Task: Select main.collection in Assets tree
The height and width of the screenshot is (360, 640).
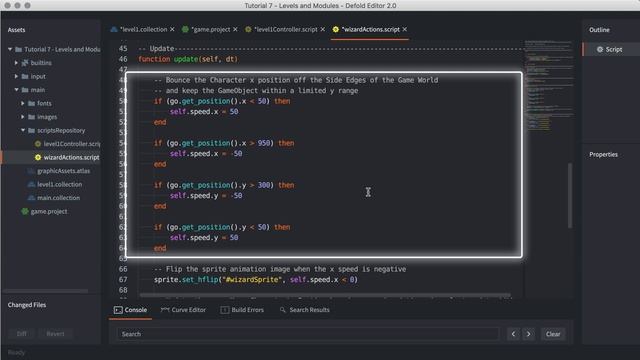Action: 58,198
